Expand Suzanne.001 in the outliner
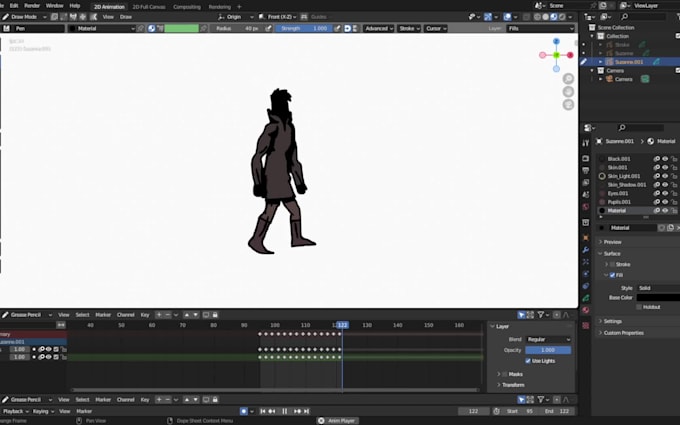The height and width of the screenshot is (425, 680). pyautogui.click(x=601, y=62)
